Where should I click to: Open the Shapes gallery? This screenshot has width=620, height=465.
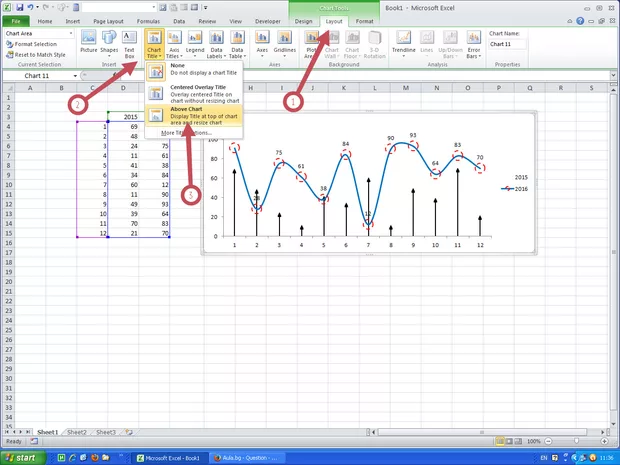(x=109, y=42)
